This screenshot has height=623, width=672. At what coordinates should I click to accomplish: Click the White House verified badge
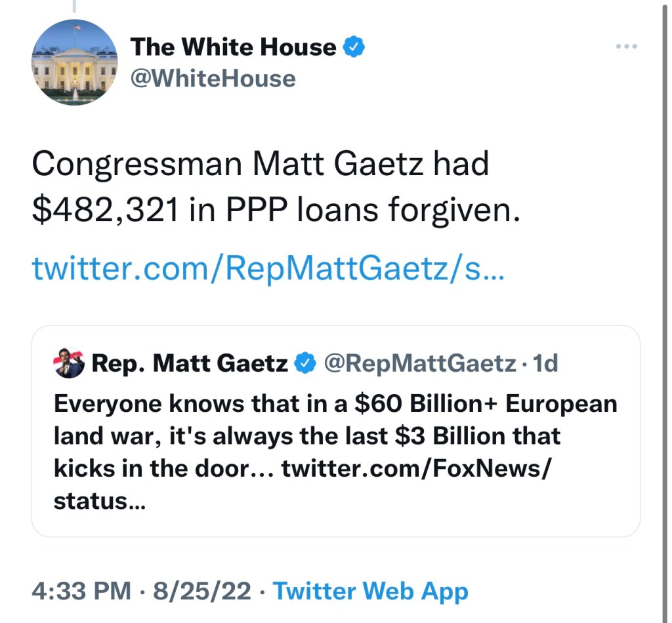354,47
